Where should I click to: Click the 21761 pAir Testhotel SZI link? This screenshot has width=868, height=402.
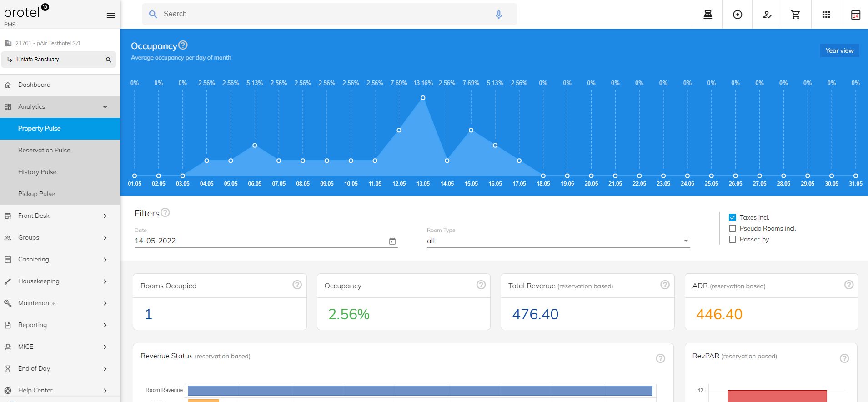point(48,43)
